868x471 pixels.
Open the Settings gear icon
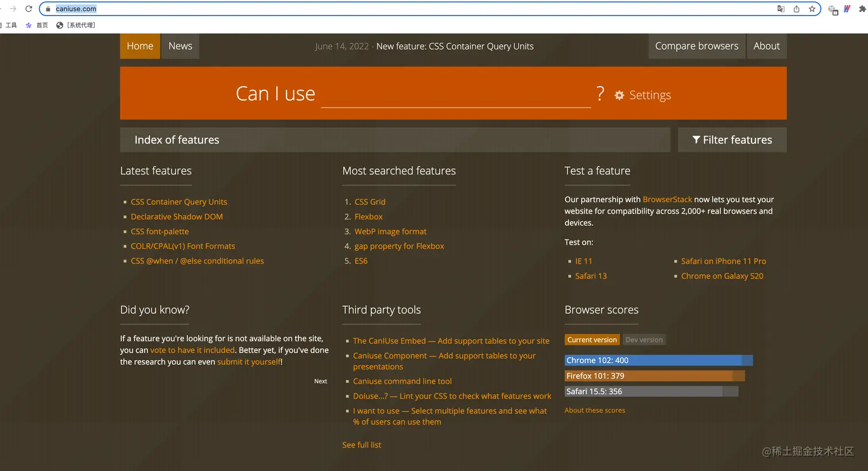[619, 95]
